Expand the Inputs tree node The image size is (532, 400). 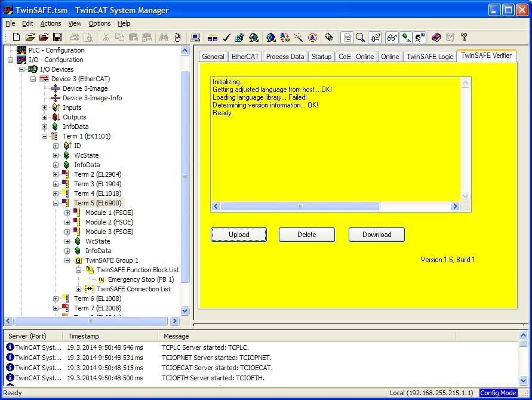click(44, 108)
